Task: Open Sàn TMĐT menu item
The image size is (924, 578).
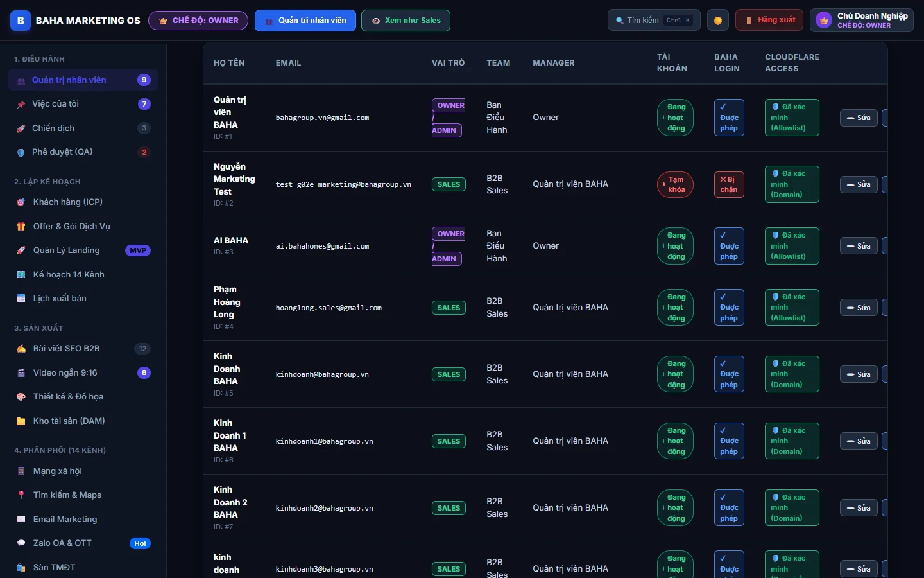Action: 83,568
